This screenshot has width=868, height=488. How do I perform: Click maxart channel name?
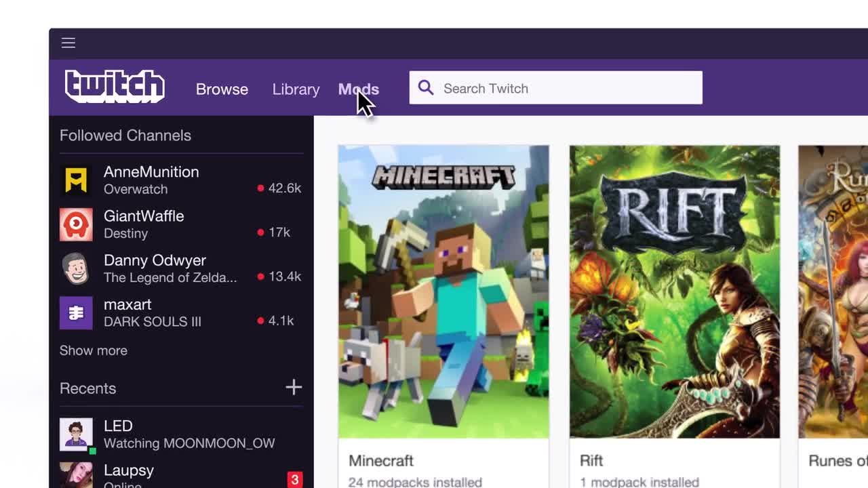click(127, 304)
